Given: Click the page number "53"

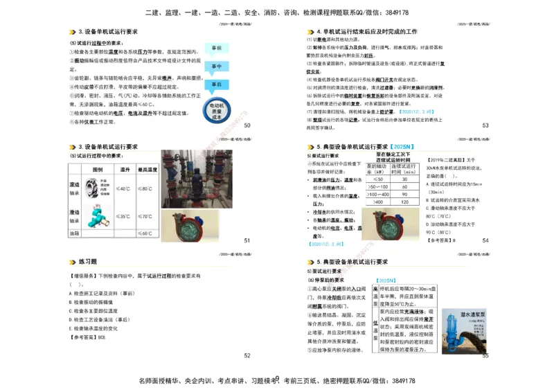Looking at the screenshot, I should (485, 125).
